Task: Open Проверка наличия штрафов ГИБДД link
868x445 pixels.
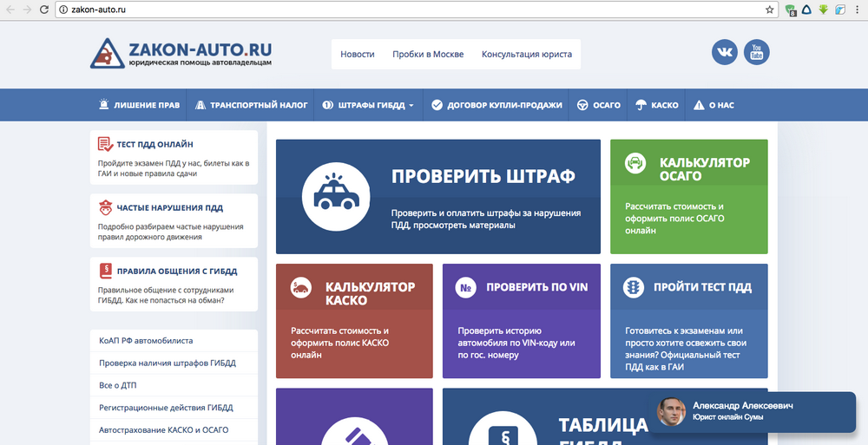Action: click(x=168, y=363)
